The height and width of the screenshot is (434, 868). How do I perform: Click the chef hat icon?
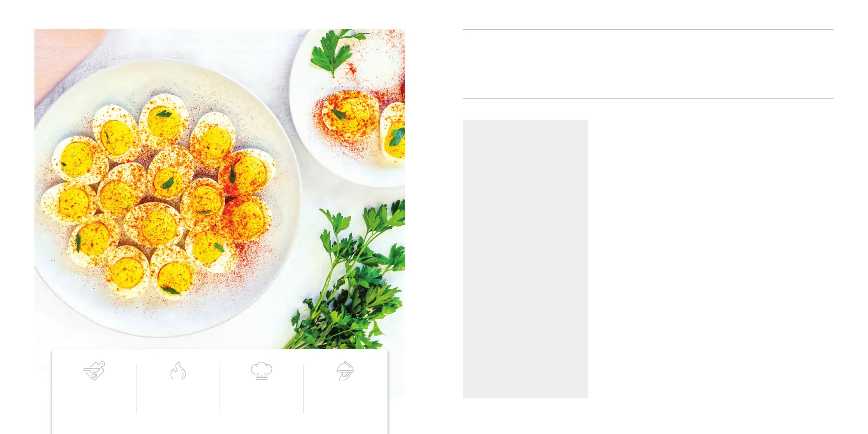[x=261, y=371]
